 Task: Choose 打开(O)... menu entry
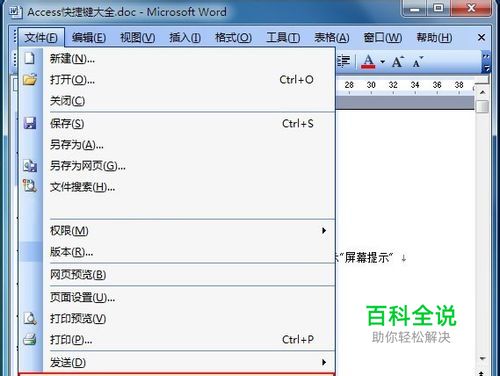click(x=177, y=80)
